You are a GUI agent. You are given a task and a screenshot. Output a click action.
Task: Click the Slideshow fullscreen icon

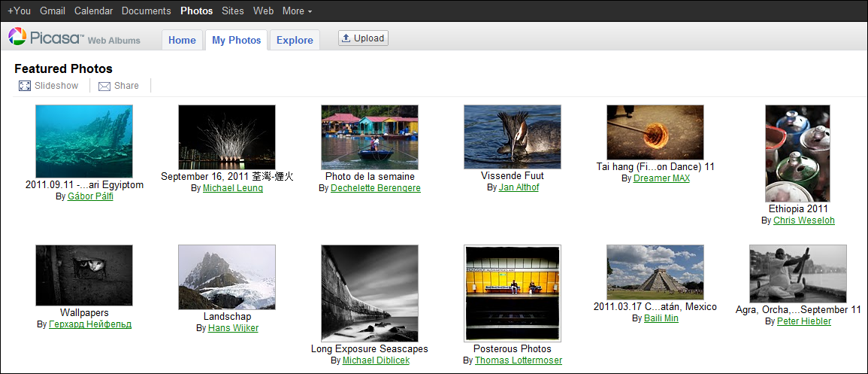pyautogui.click(x=24, y=86)
